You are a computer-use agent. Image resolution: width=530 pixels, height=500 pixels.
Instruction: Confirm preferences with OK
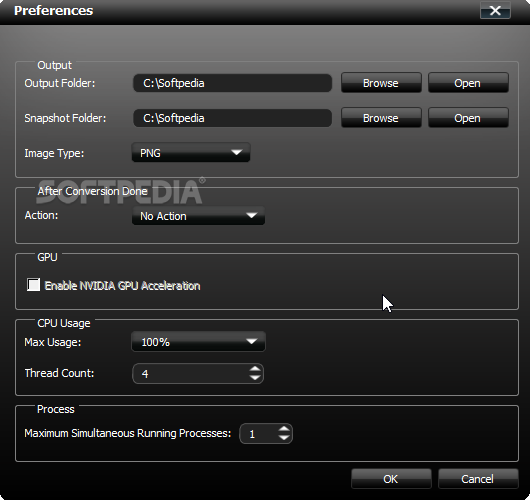click(391, 479)
